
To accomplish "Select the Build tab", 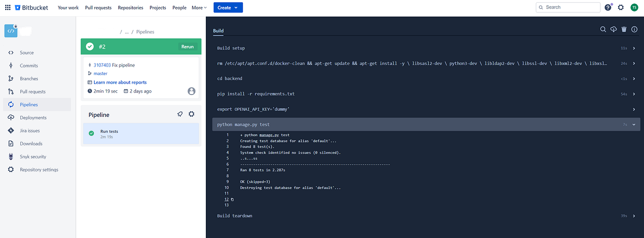I will pos(218,31).
